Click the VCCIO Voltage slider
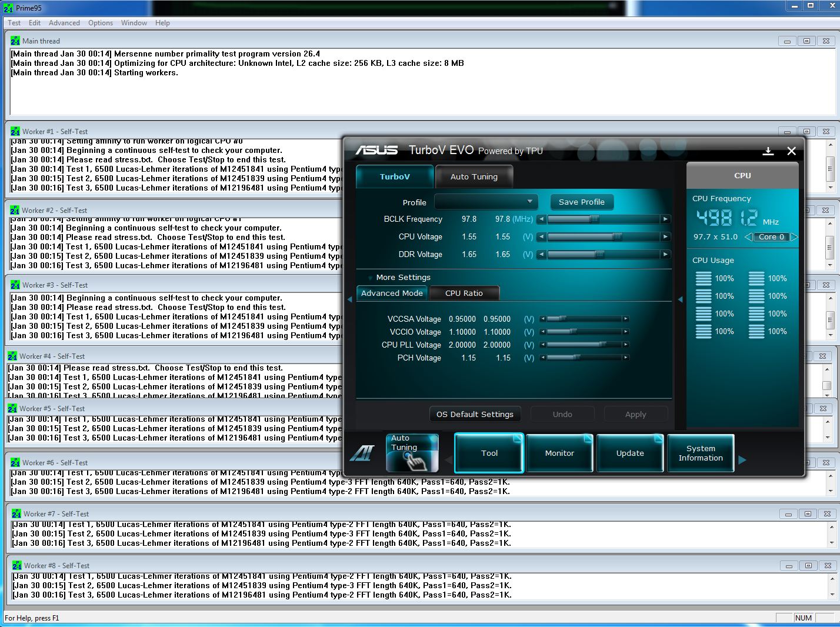Screen dimensions: 840x627 pos(584,332)
